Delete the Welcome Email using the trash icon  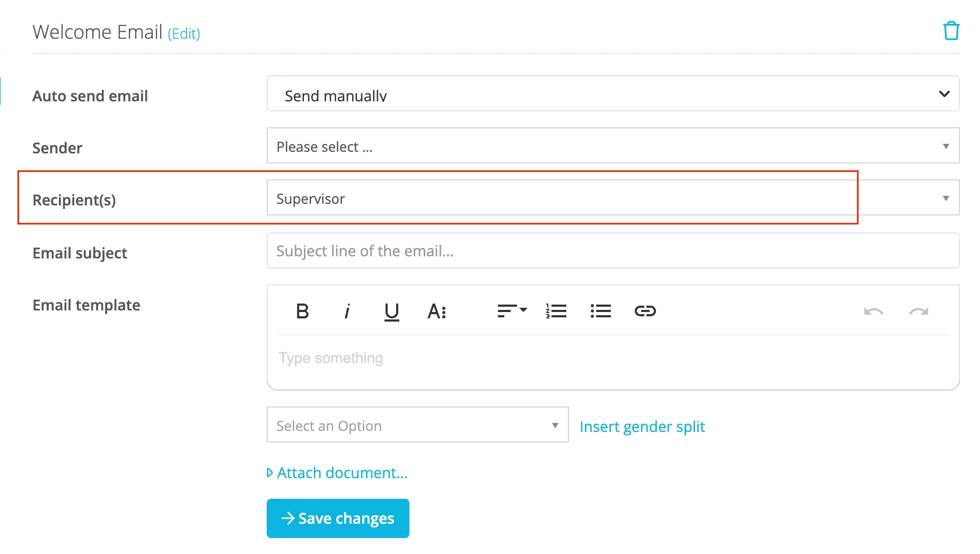click(x=951, y=31)
